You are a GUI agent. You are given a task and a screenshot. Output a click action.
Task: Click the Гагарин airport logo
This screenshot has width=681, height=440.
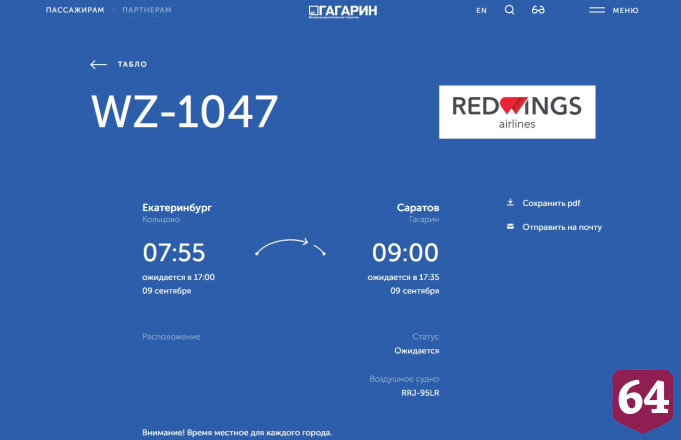tap(343, 11)
